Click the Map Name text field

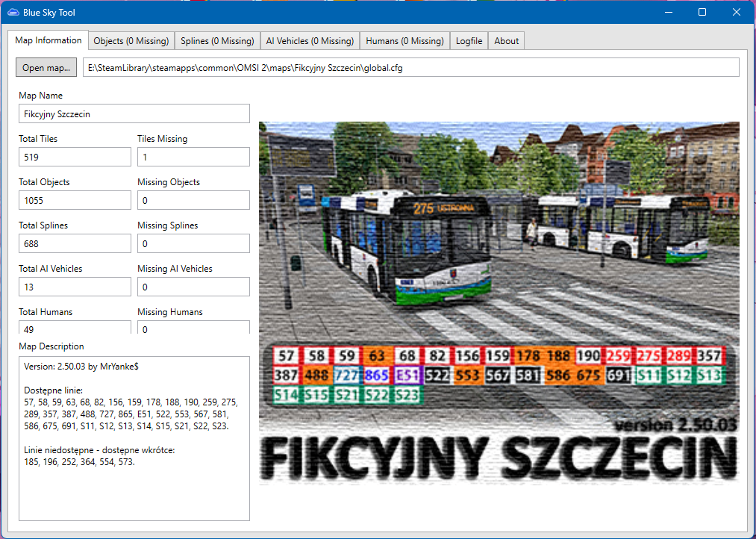pyautogui.click(x=134, y=114)
